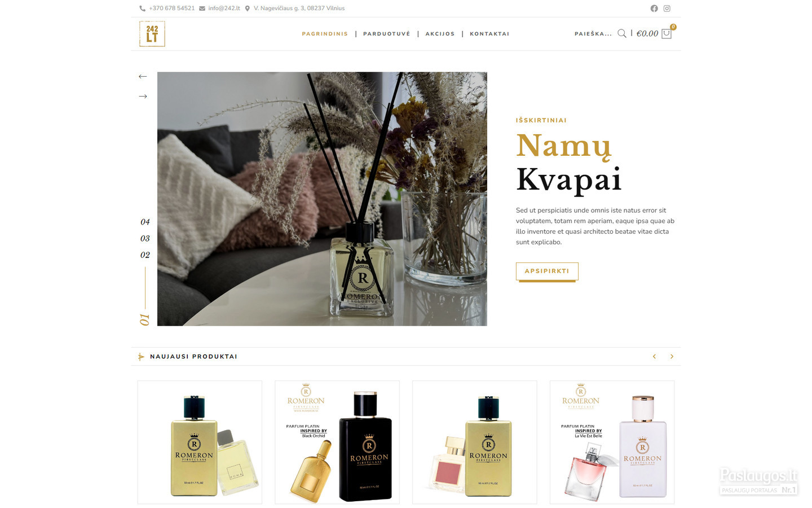
Task: Show next new products with right chevron
Action: [x=672, y=357]
